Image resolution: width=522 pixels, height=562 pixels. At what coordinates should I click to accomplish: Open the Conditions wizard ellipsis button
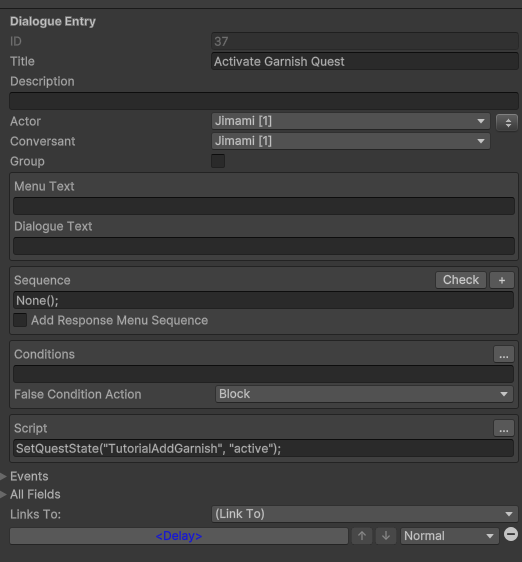504,354
